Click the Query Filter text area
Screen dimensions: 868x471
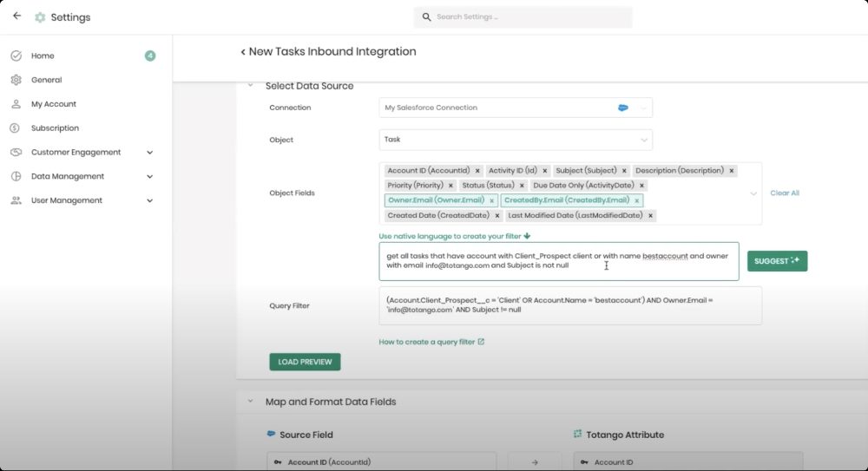pyautogui.click(x=570, y=305)
